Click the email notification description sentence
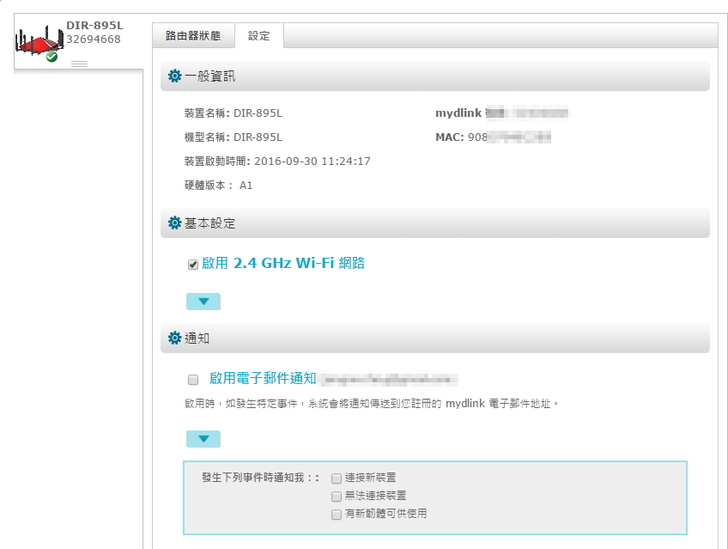The image size is (728, 549). (371, 404)
